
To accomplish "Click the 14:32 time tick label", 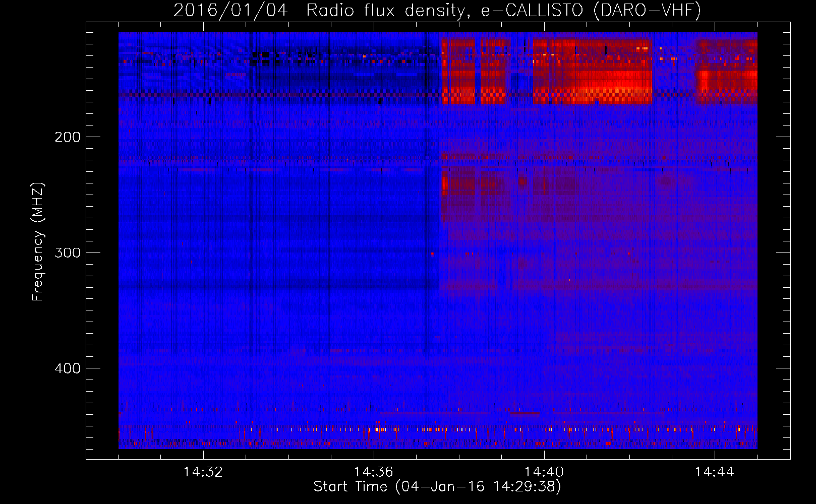I will pyautogui.click(x=203, y=472).
